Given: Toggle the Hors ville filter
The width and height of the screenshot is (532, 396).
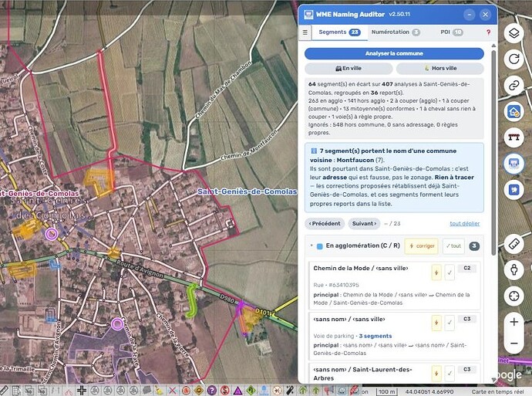Looking at the screenshot, I should click(440, 68).
